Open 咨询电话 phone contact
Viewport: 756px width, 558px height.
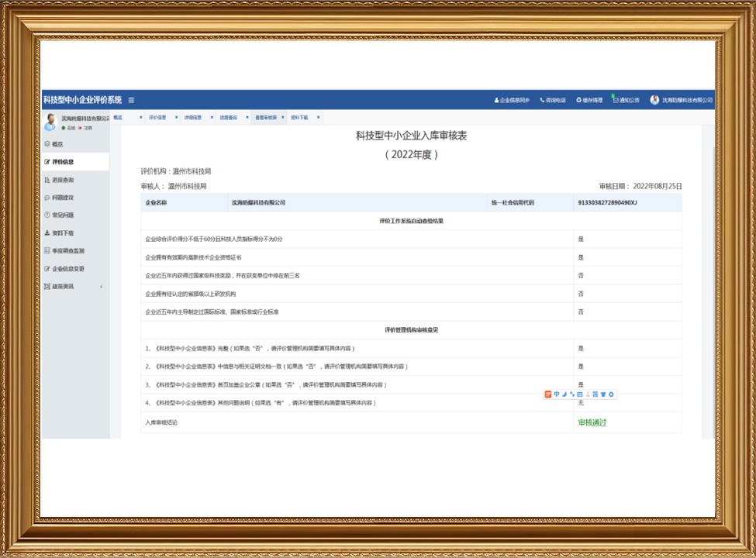tap(553, 100)
